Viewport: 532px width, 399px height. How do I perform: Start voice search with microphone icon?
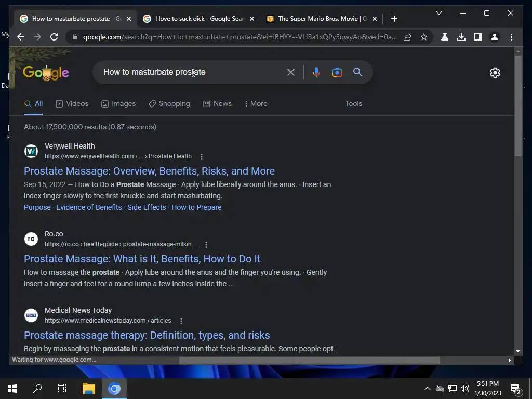click(316, 72)
